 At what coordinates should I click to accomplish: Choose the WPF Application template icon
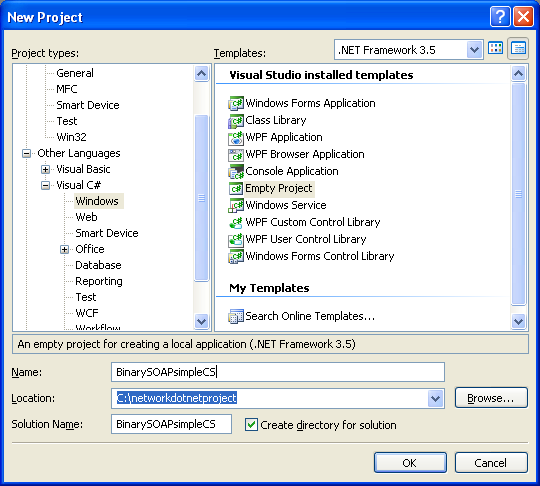[236, 137]
